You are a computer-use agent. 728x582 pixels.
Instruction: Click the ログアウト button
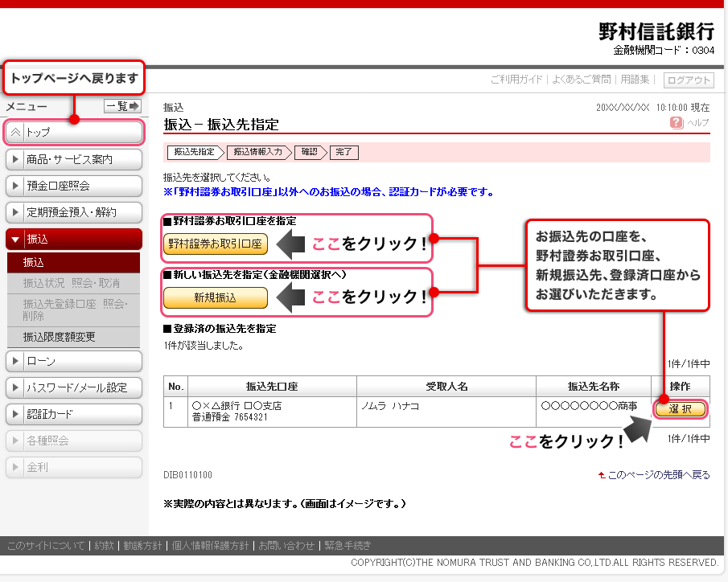(689, 80)
